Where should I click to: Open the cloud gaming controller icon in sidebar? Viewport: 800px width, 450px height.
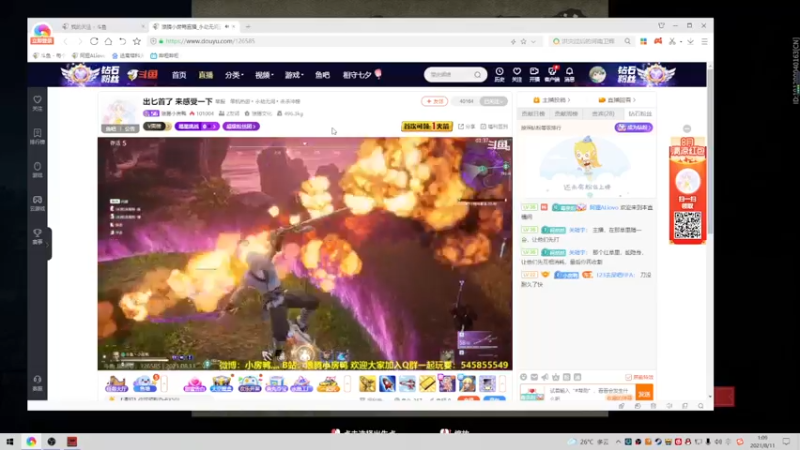(x=37, y=203)
